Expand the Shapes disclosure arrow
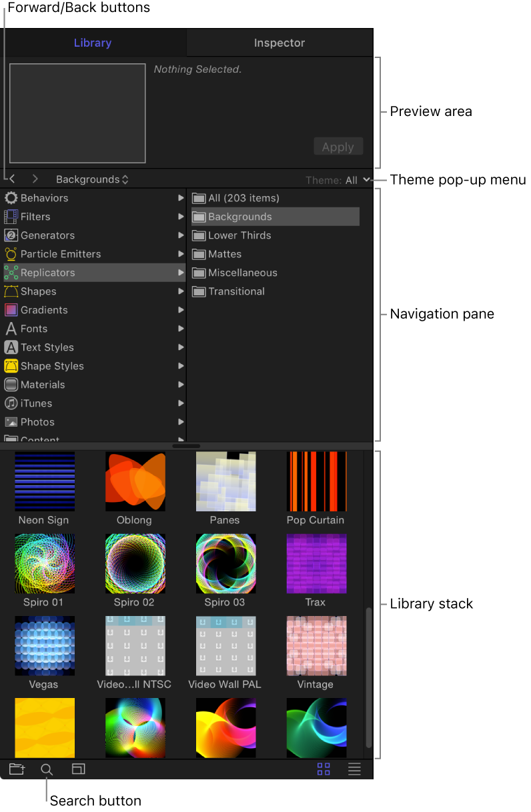Image resolution: width=531 pixels, height=812 pixels. coord(181,291)
